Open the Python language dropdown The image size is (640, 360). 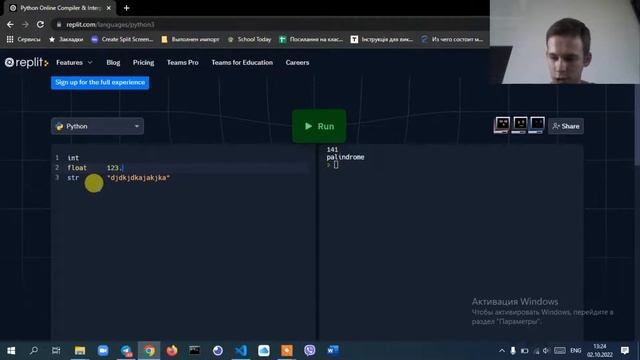[97, 127]
